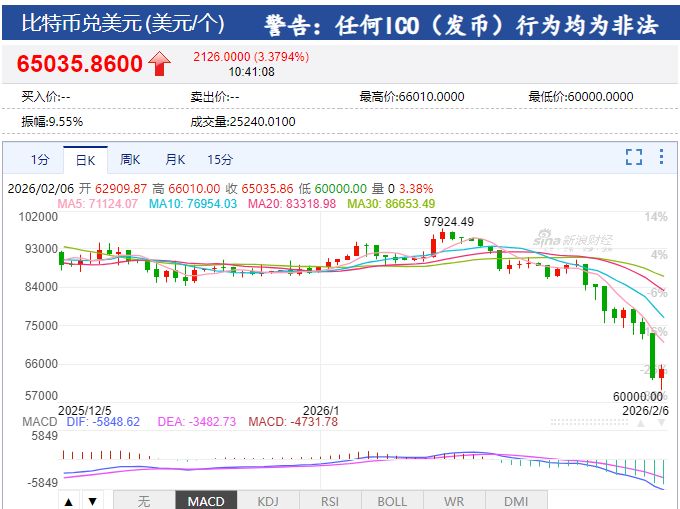Enable the KDJ indicator

268,500
